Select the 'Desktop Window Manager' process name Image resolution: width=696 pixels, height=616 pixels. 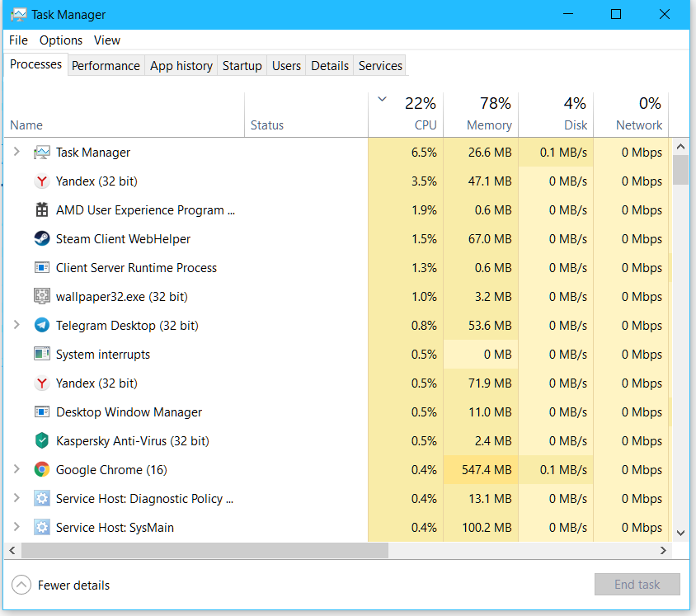129,412
